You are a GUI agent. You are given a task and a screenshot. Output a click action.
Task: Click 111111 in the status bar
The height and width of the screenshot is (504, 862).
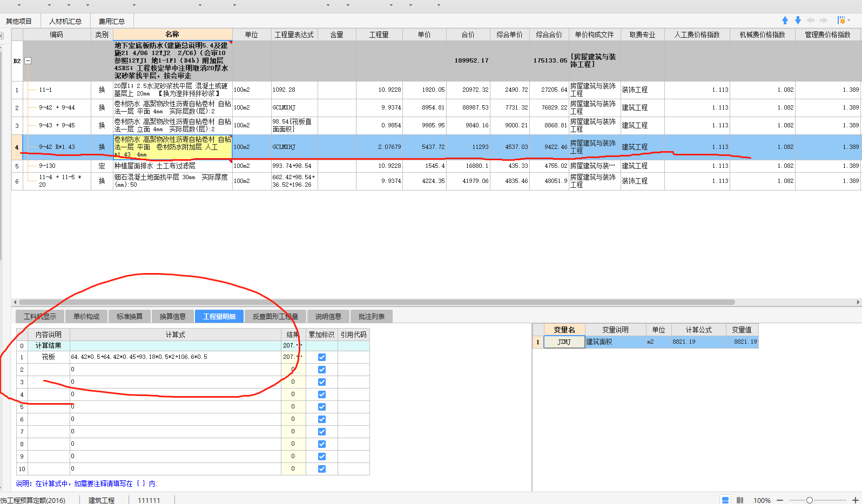tap(149, 500)
